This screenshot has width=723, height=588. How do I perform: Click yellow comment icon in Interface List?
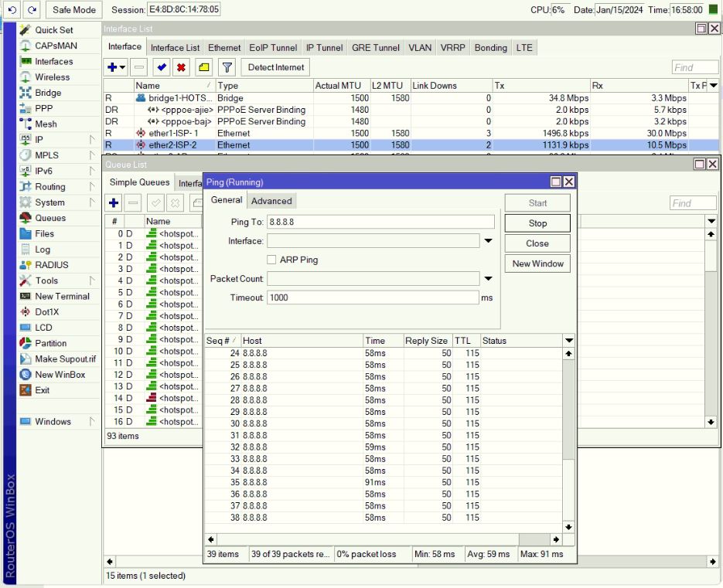coord(204,67)
